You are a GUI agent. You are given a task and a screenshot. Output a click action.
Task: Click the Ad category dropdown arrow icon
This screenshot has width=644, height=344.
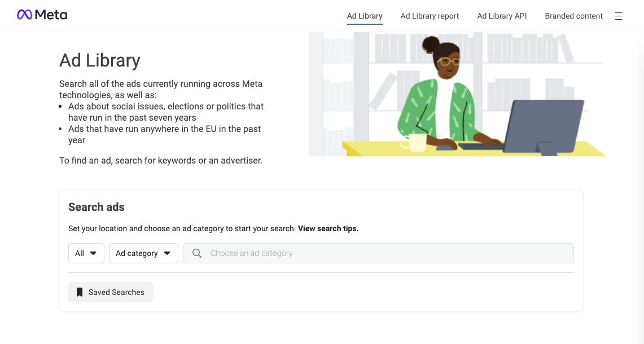[x=168, y=253]
